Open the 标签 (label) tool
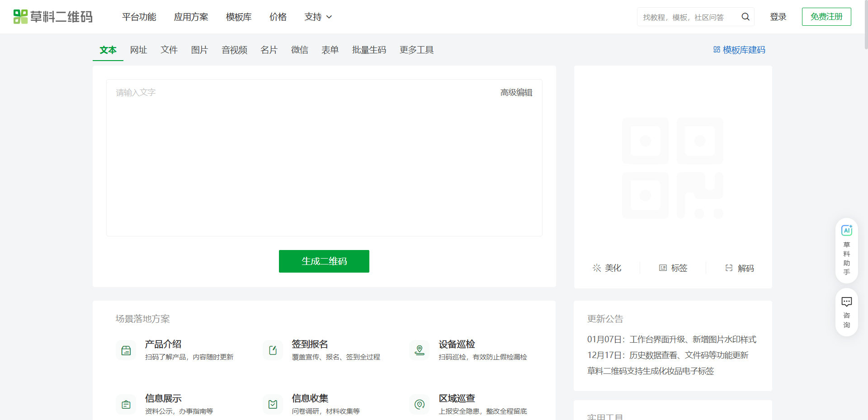 pyautogui.click(x=673, y=268)
